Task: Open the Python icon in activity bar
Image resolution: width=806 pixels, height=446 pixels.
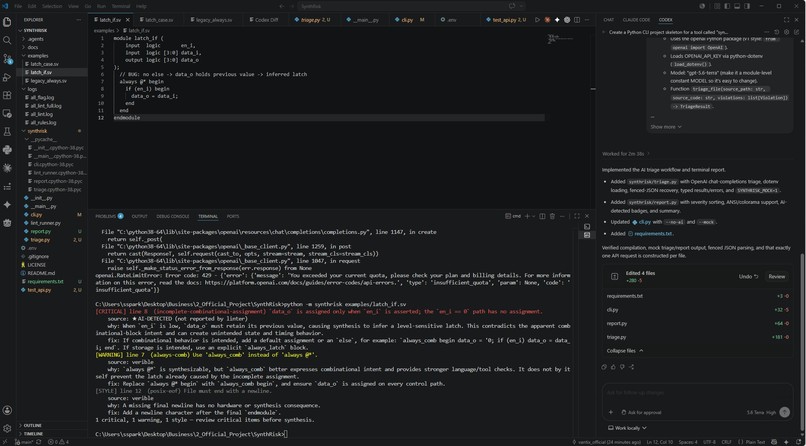Action: coord(7,150)
